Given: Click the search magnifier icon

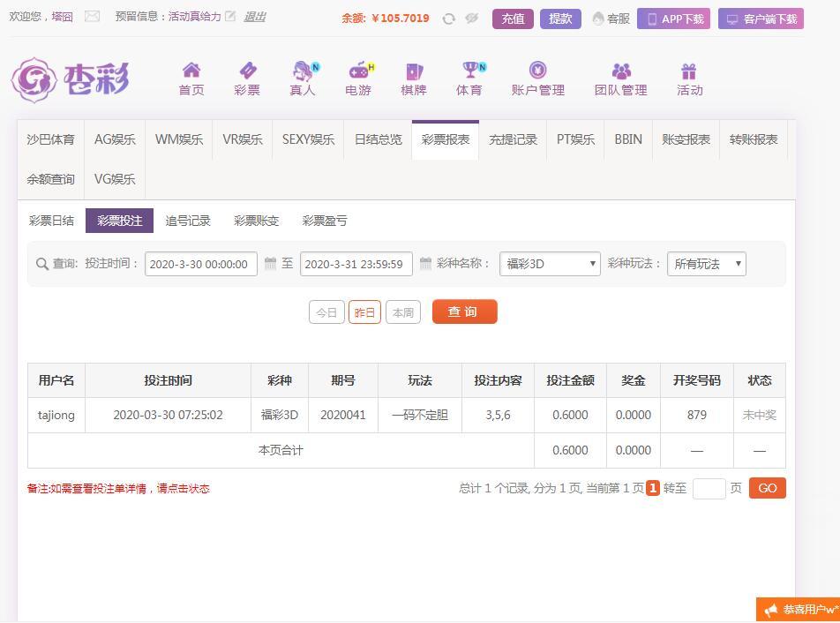Looking at the screenshot, I should [41, 264].
